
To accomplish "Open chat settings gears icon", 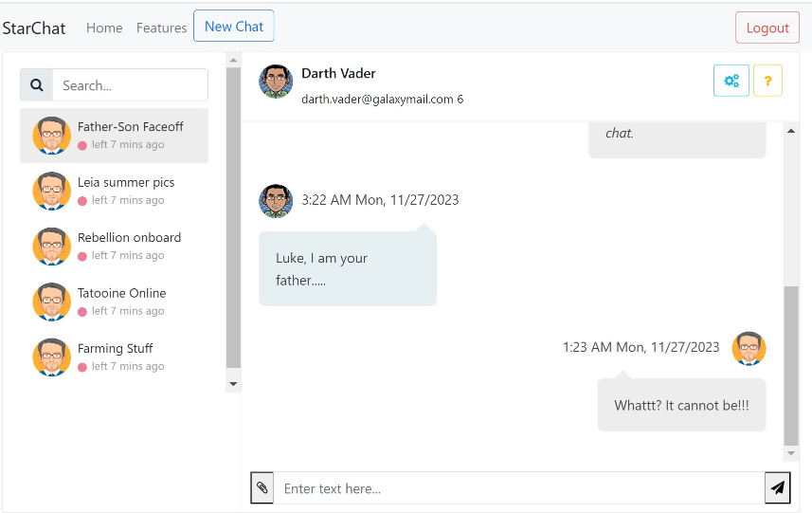I will point(731,81).
